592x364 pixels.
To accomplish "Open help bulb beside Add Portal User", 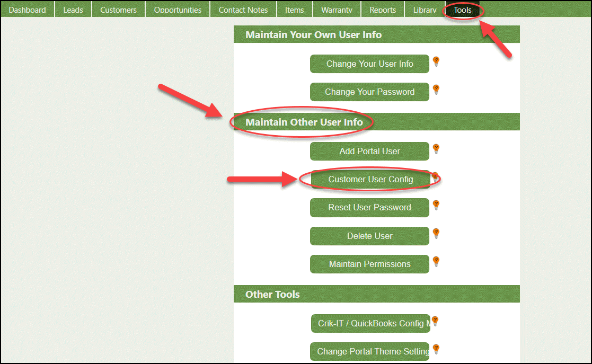I will (x=436, y=149).
